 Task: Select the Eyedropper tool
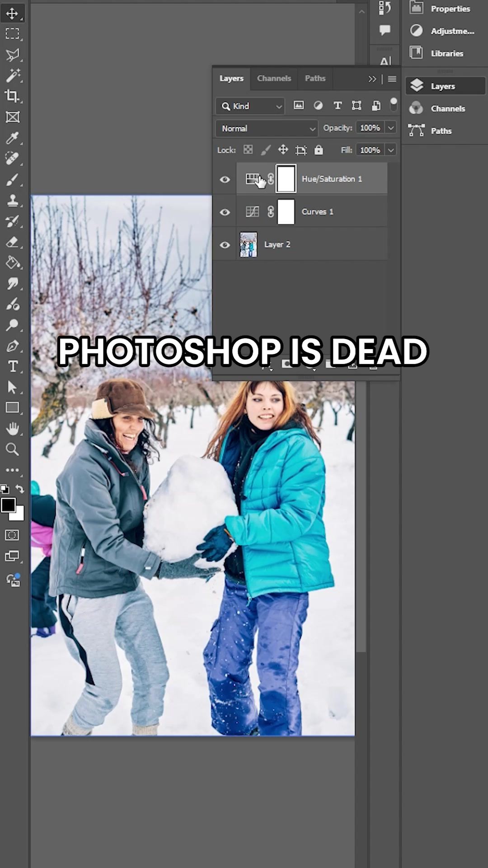click(x=12, y=138)
